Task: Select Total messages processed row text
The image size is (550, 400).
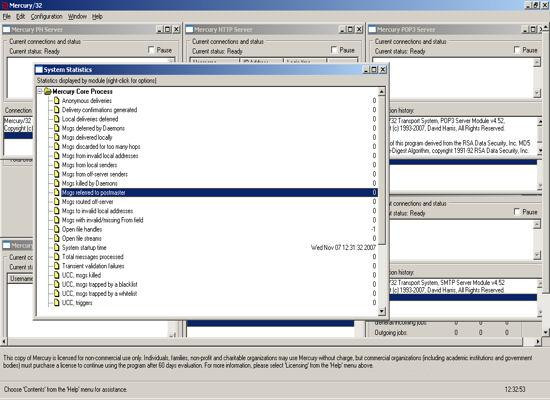Action: (93, 257)
